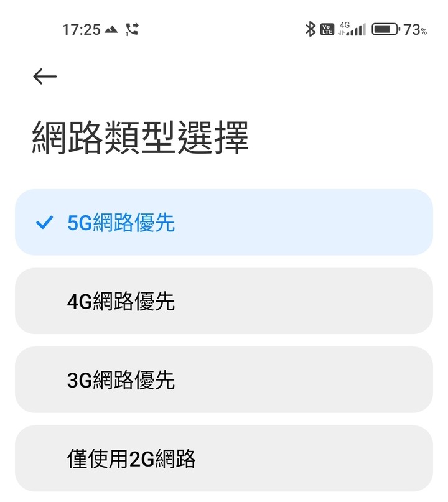Tap the mountain-shaped notification icon

click(x=111, y=30)
